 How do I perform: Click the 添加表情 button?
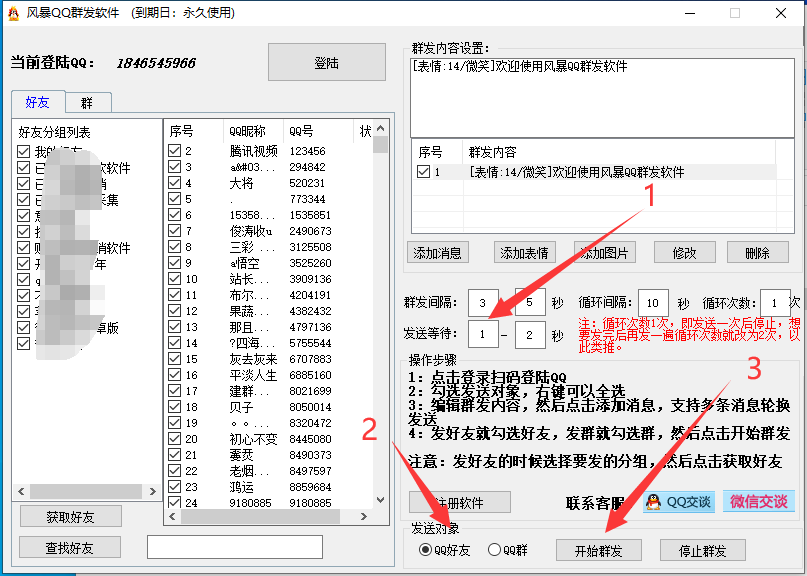pos(524,253)
